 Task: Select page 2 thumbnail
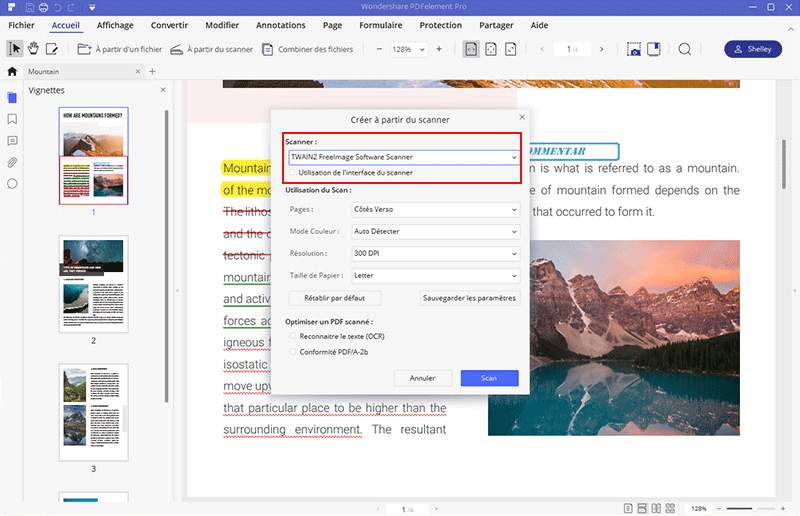pos(93,284)
